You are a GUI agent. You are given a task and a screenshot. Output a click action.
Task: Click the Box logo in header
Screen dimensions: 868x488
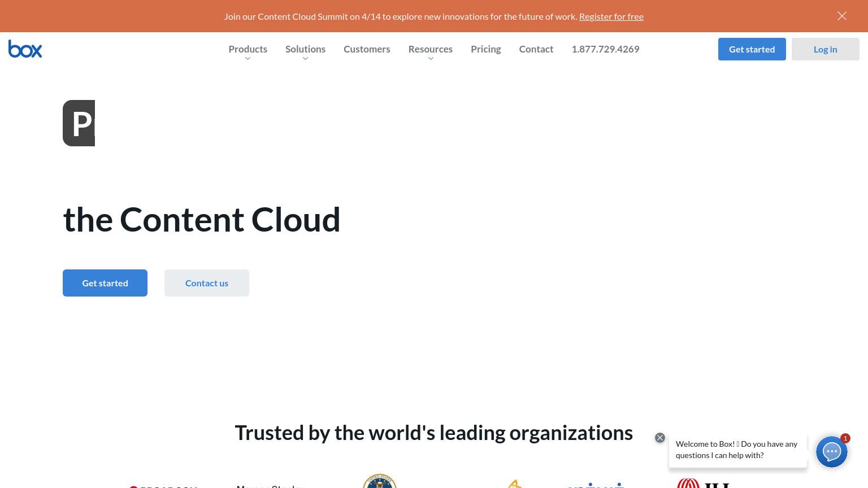coord(25,49)
